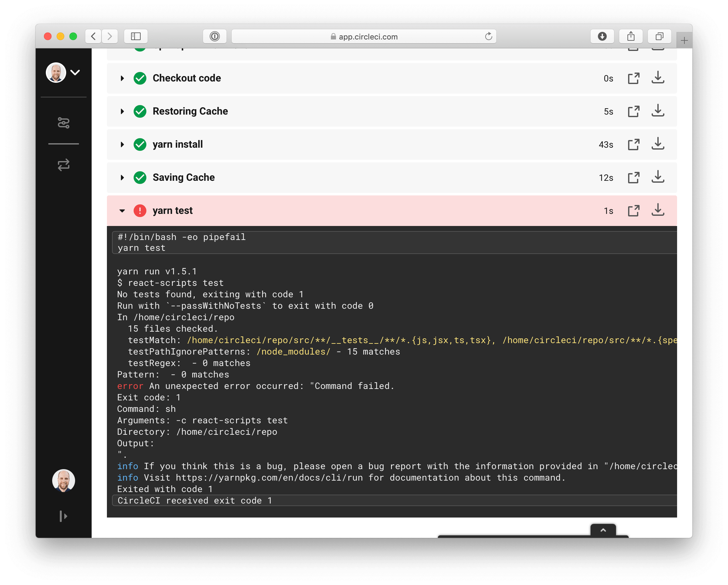Open Restoring Cache output in new tab
728x585 pixels.
pyautogui.click(x=633, y=111)
